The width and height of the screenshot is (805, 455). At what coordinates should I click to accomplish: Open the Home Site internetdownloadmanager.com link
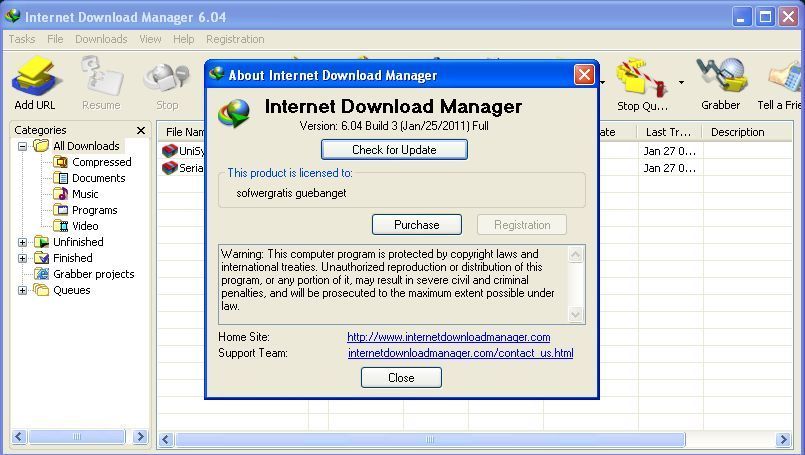449,337
